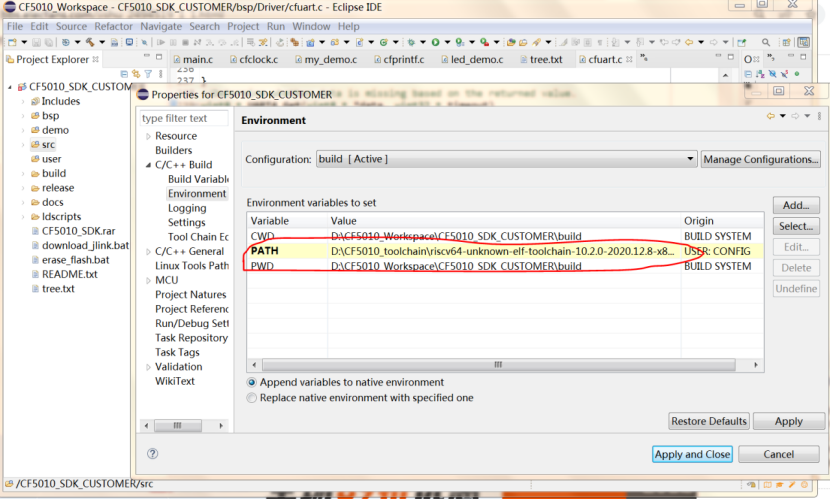This screenshot has height=499, width=831.
Task: Open the Refactor menu
Action: 113,26
